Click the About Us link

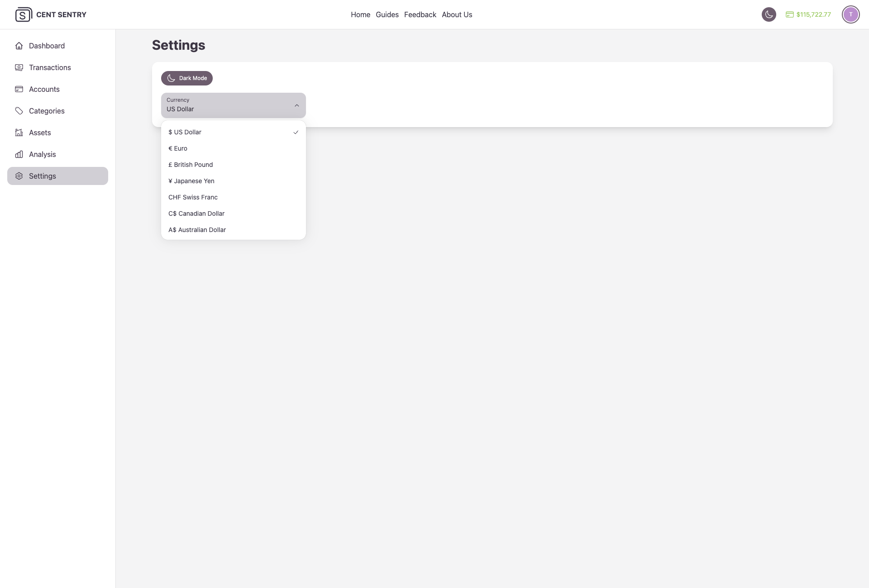(x=457, y=14)
